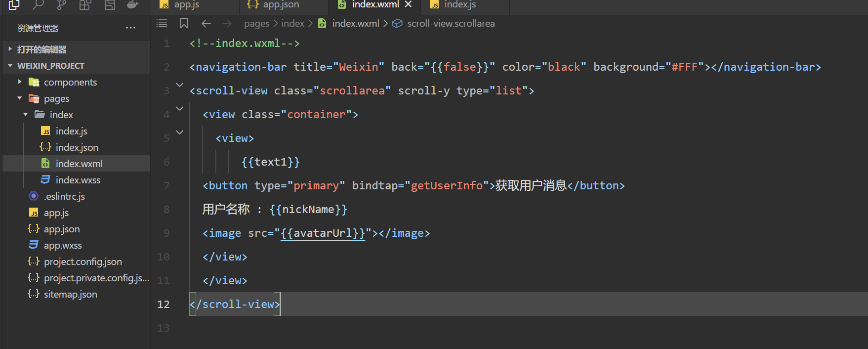Click the index breadcrumb segment
The image size is (868, 349).
pyautogui.click(x=292, y=23)
